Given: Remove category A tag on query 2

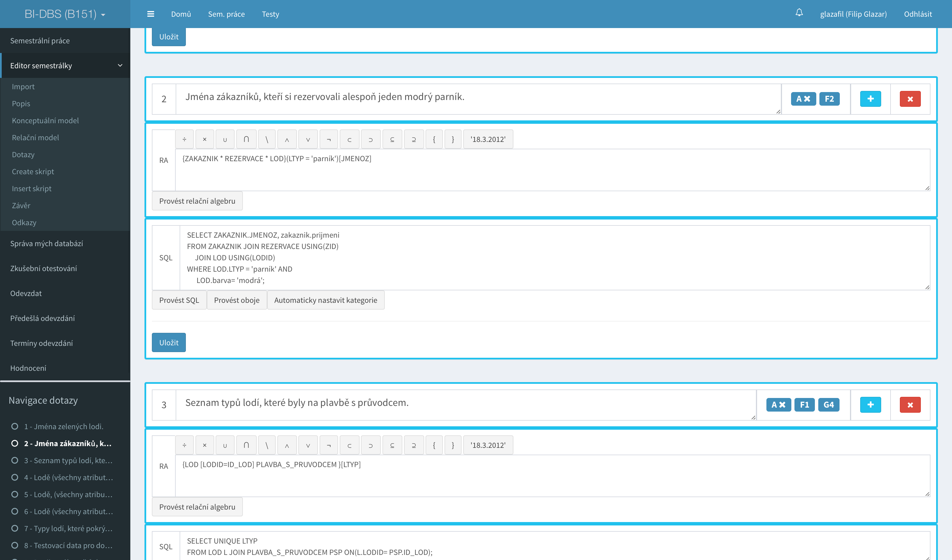Looking at the screenshot, I should tap(807, 99).
